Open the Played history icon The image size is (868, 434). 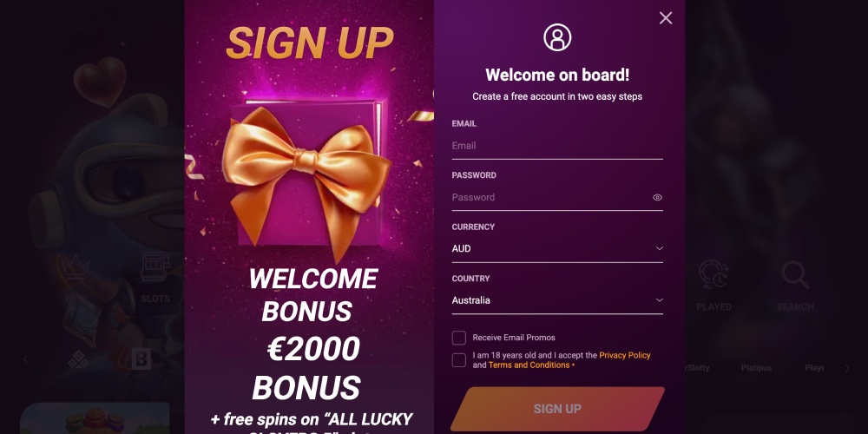(713, 275)
